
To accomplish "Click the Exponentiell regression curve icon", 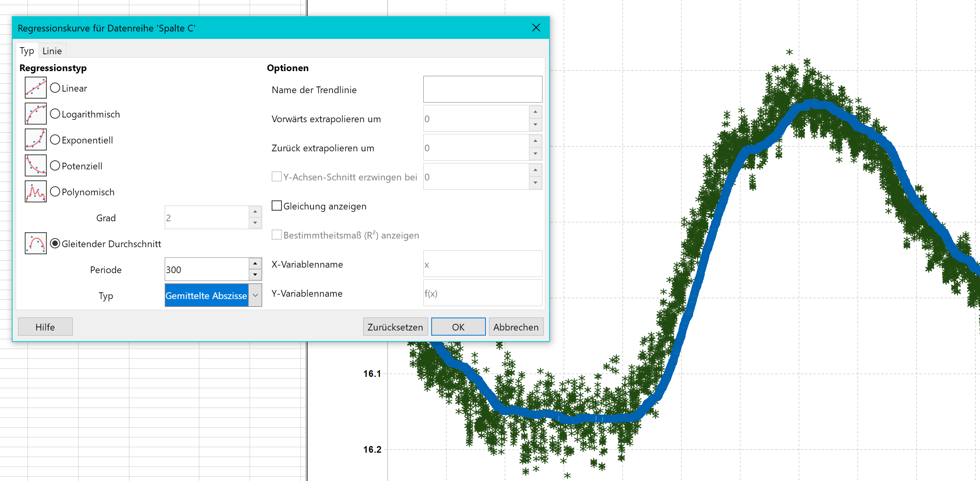I will coord(35,140).
